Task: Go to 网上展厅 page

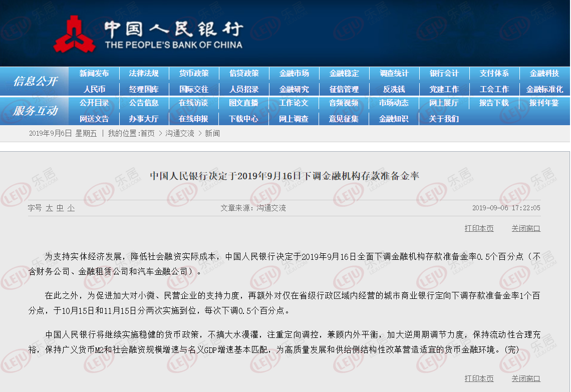Action: point(444,103)
